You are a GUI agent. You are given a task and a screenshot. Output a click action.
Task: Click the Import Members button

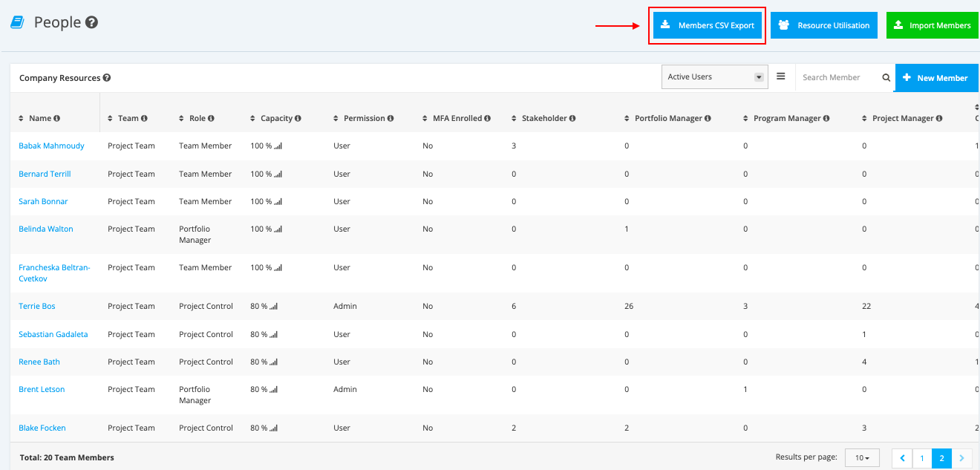click(932, 25)
